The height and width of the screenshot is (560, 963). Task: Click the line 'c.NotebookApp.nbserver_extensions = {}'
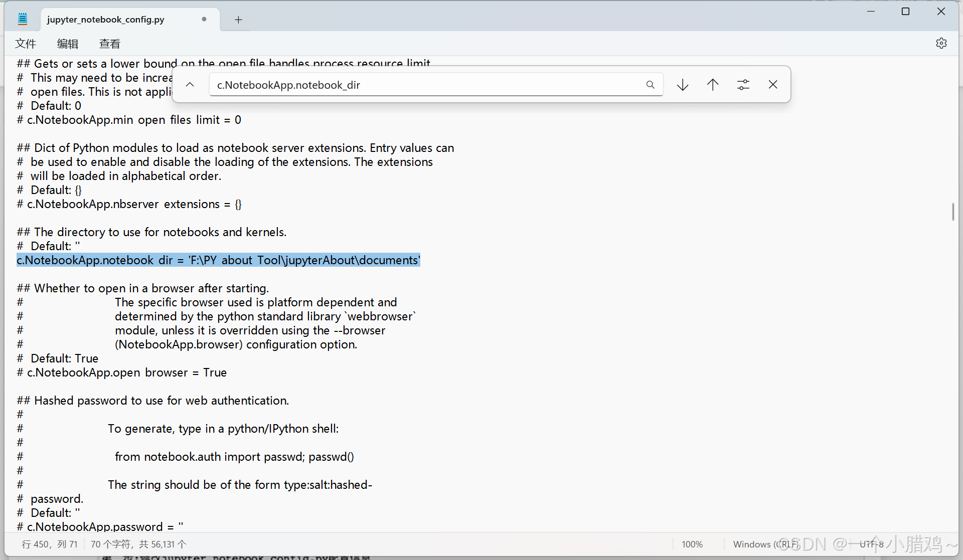click(x=129, y=204)
